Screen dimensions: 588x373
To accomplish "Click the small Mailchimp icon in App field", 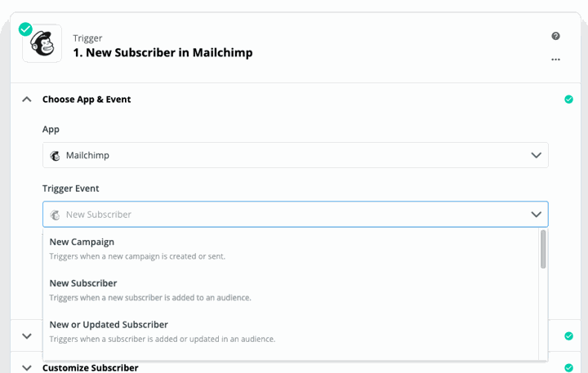I will [x=56, y=156].
